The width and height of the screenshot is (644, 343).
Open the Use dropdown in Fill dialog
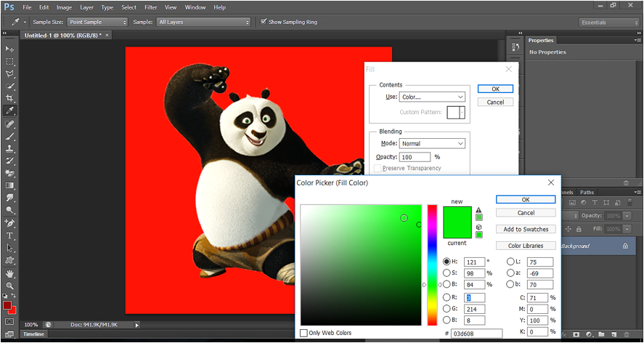click(432, 97)
